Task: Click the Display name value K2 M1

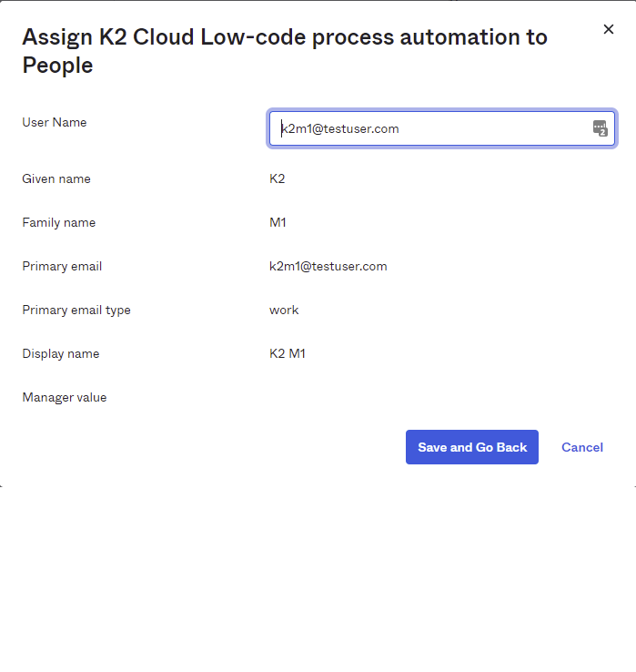Action: pos(288,353)
